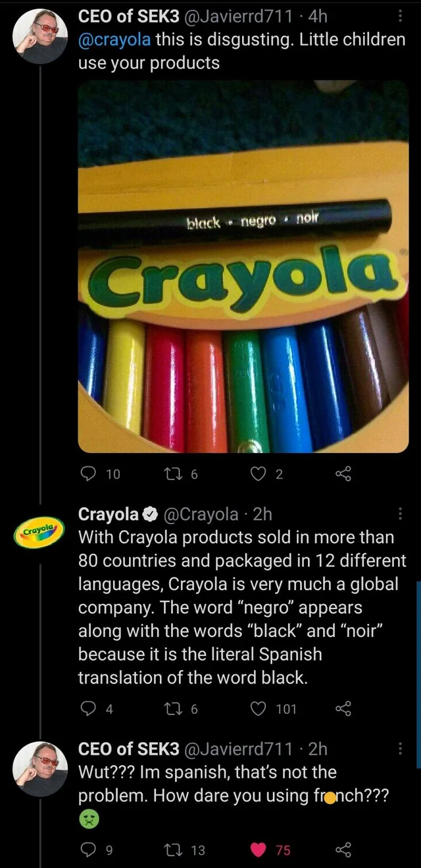View the Crayola crayon box photo

243,267
